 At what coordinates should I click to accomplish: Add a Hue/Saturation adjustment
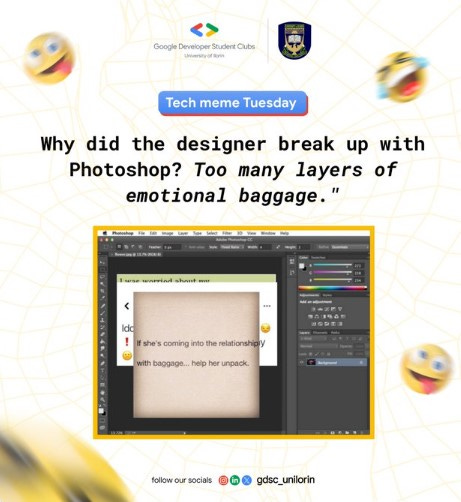[x=310, y=317]
